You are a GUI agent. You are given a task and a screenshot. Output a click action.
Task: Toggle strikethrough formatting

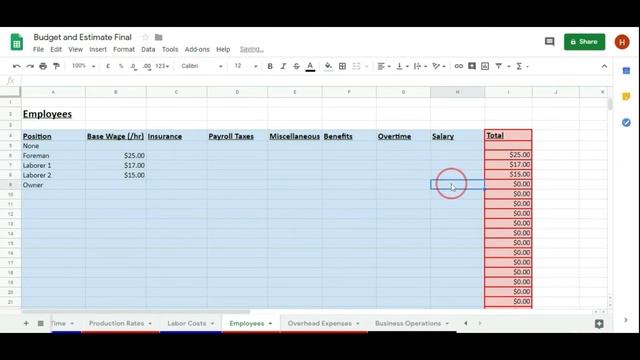(296, 66)
